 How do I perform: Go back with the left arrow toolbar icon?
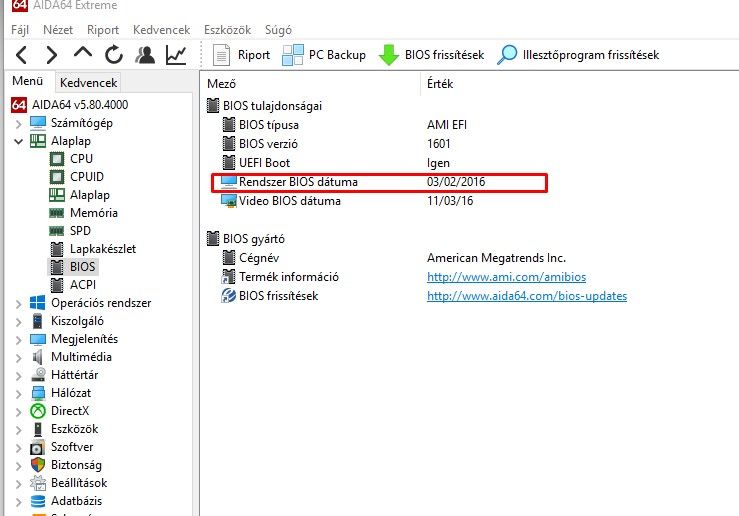[21, 55]
